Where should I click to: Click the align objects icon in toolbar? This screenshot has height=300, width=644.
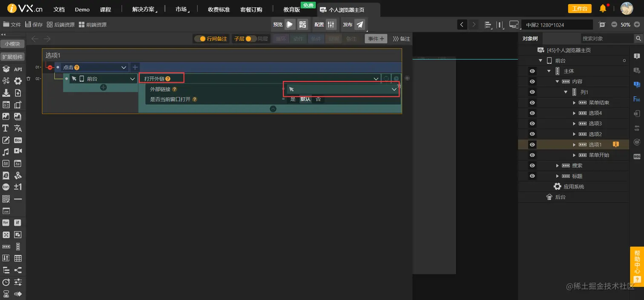pyautogui.click(x=488, y=25)
